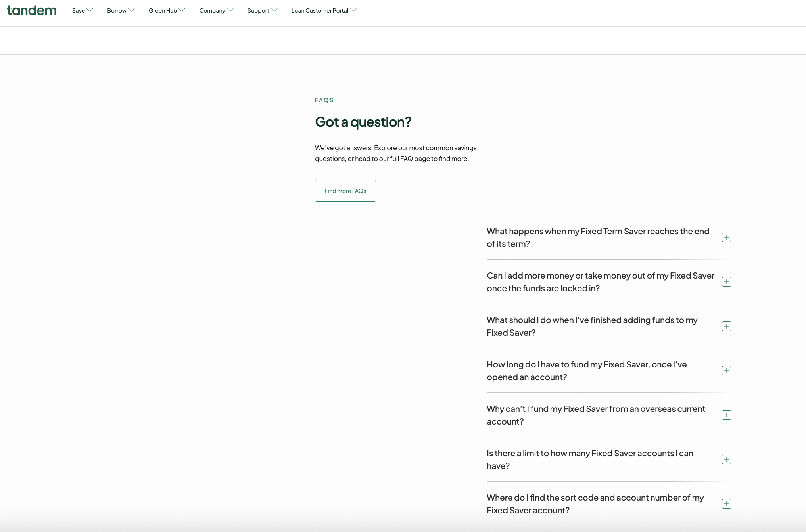Click plus icon beside add or take money question

pyautogui.click(x=726, y=282)
